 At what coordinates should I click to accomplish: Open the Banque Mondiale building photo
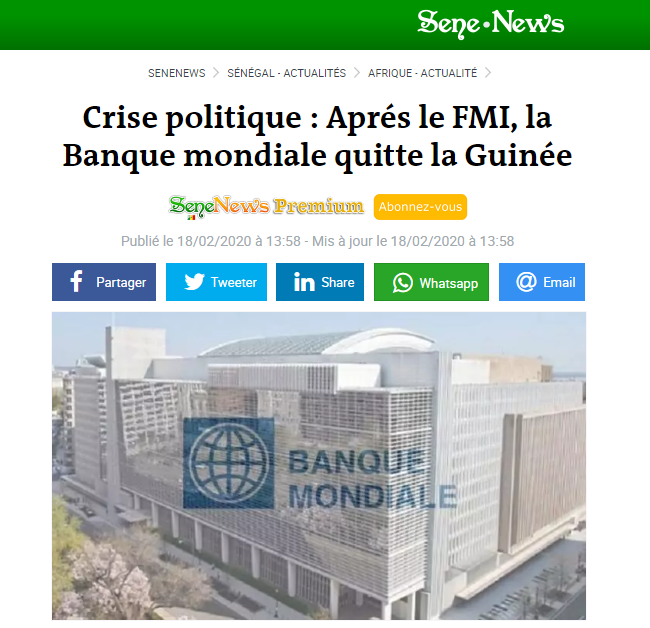tap(319, 466)
